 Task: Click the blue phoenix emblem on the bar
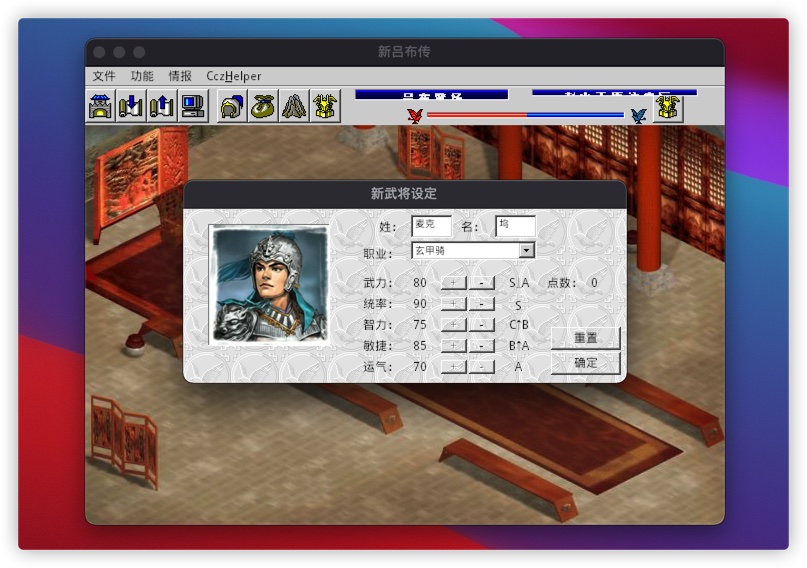(638, 115)
